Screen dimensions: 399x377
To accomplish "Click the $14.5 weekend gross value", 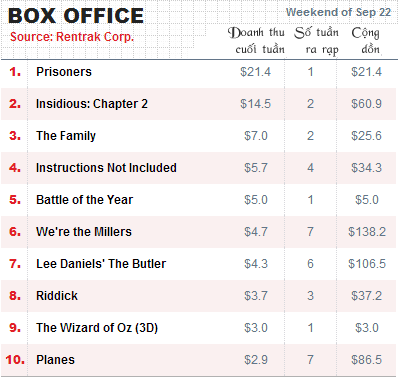I will pyautogui.click(x=256, y=104).
